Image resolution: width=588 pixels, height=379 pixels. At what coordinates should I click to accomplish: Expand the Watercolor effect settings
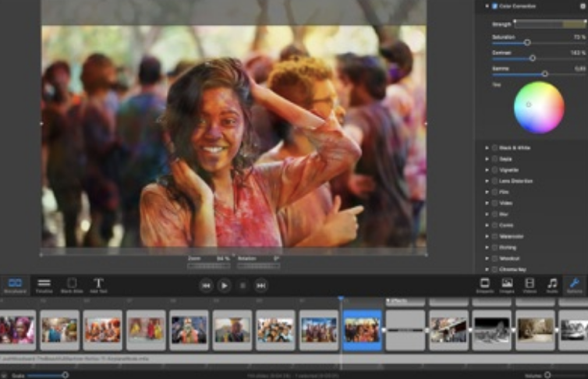pos(487,236)
